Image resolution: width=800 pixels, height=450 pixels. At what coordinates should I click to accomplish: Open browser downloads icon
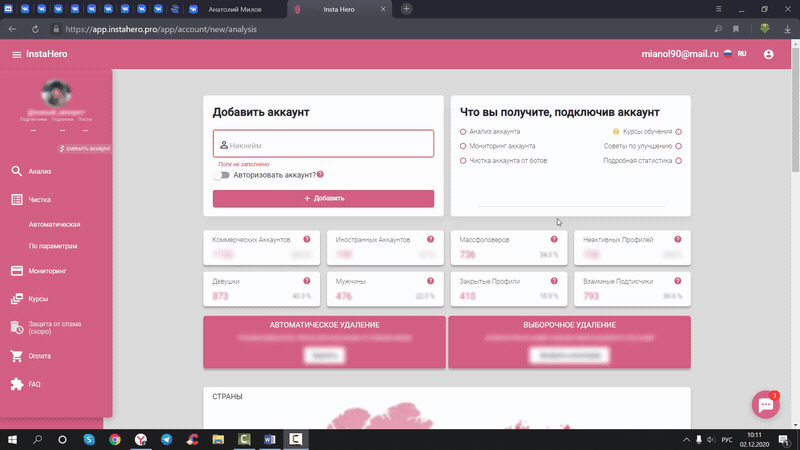(x=788, y=29)
